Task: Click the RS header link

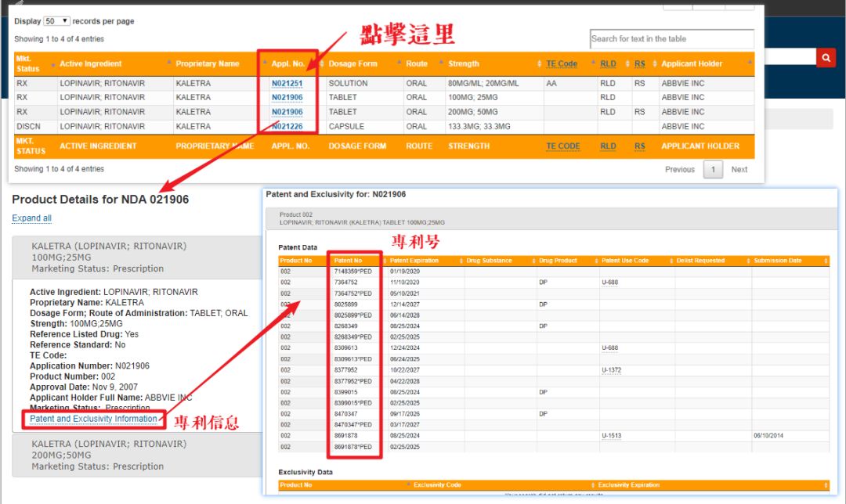Action: coord(639,63)
